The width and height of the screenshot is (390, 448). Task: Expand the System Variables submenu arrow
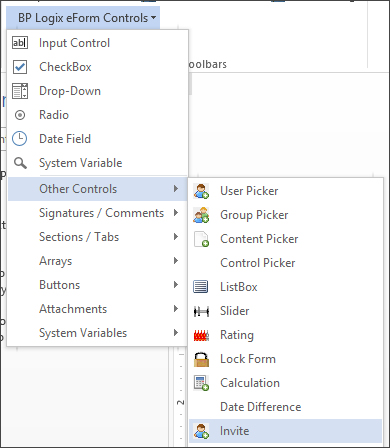pyautogui.click(x=176, y=333)
